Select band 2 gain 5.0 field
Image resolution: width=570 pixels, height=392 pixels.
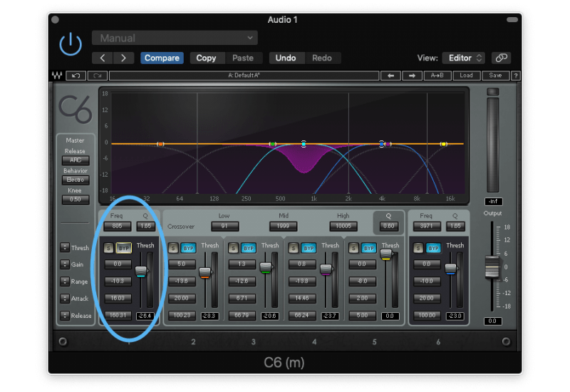coord(182,264)
